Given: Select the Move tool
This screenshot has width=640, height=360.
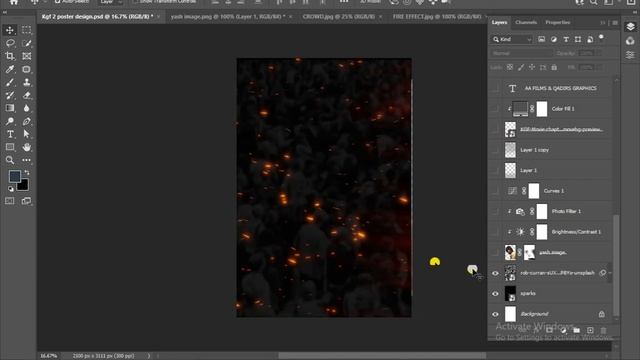Looking at the screenshot, I should coord(10,30).
